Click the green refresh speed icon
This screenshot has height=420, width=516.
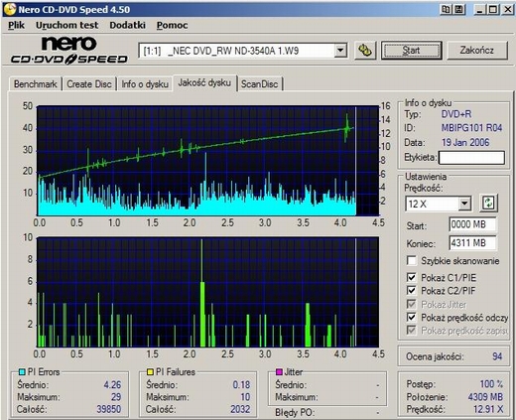488,203
